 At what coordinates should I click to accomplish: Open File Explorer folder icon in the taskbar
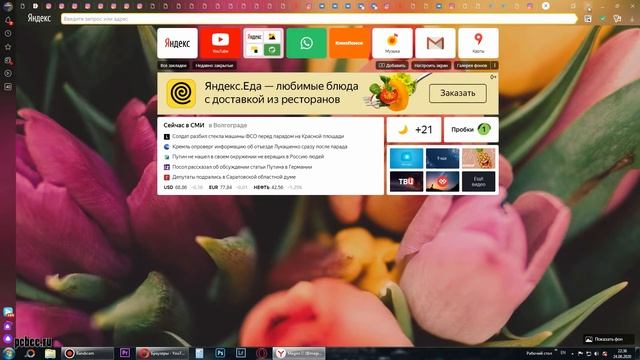tap(50, 353)
